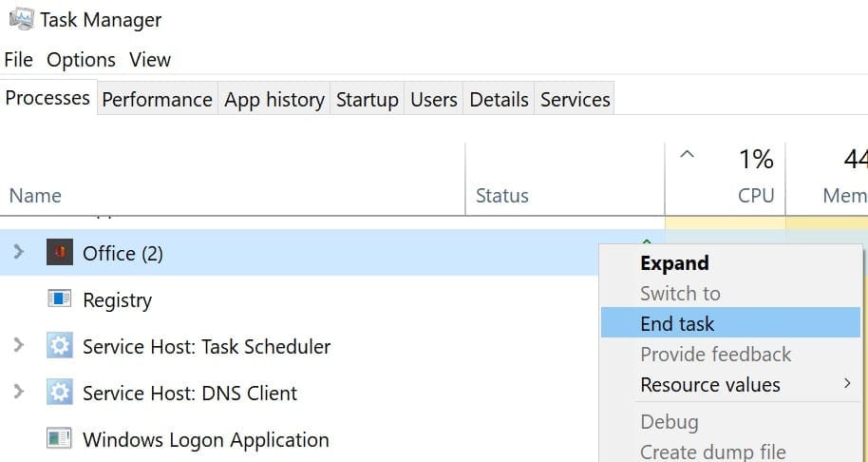Select the Registry process row
868x462 pixels.
point(299,299)
